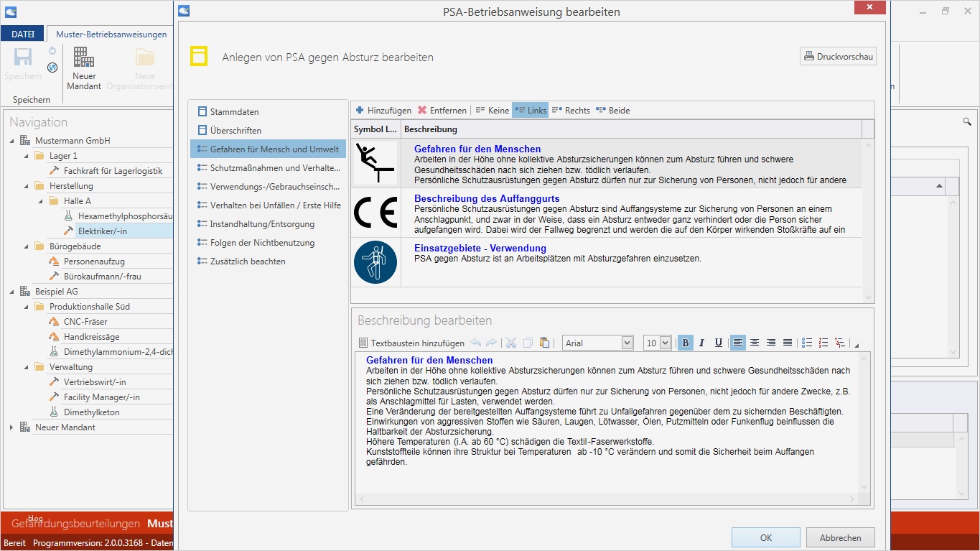Click the redo arrow in the description editor
980x551 pixels.
(x=492, y=343)
